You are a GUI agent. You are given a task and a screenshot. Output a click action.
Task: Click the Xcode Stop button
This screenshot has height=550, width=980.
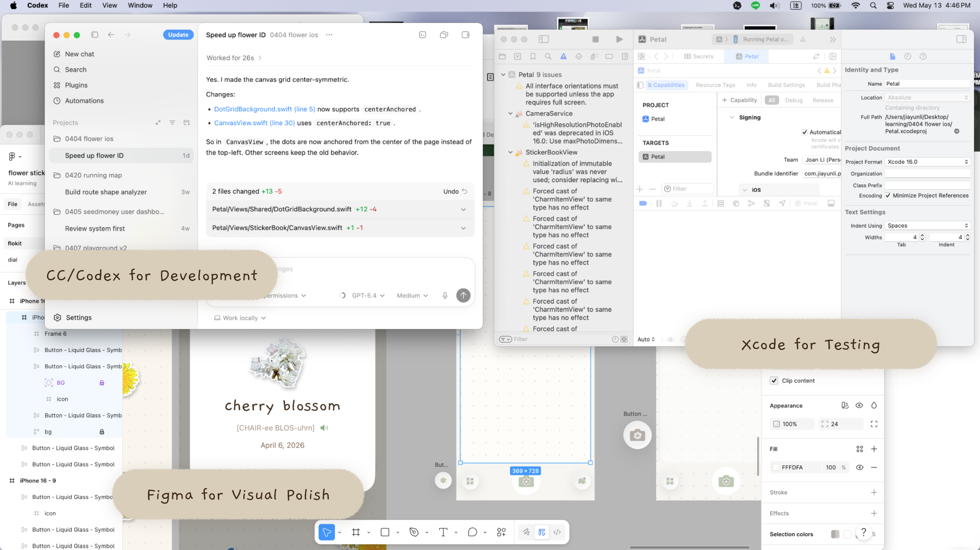595,39
